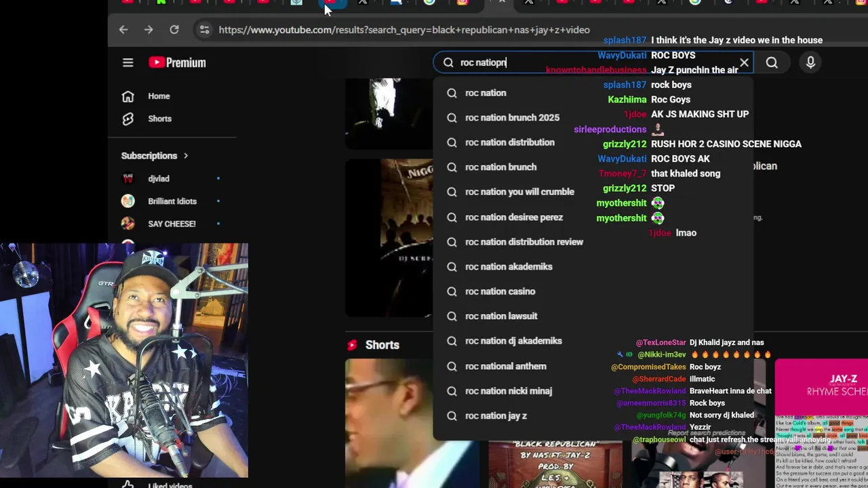The width and height of the screenshot is (868, 488).
Task: Open Home in the sidebar
Action: pos(159,96)
